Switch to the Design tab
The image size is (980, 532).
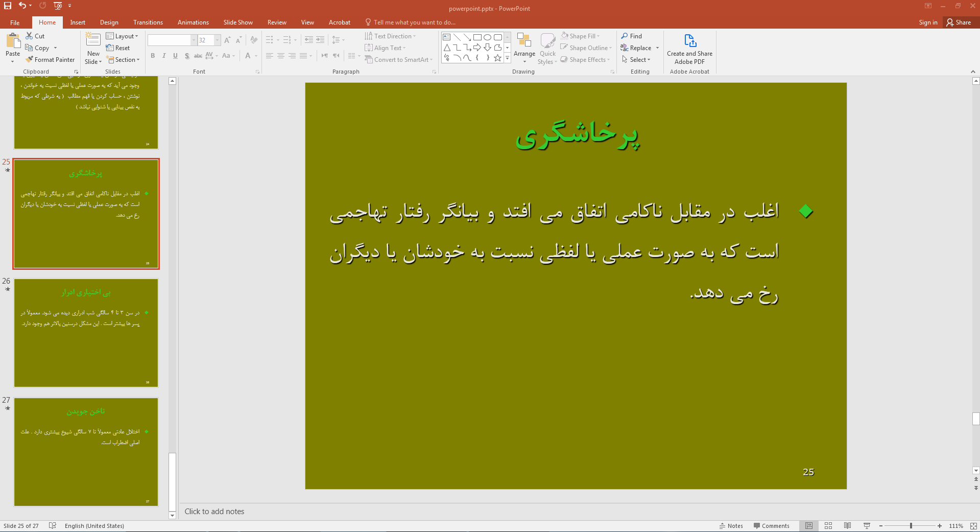pos(109,22)
